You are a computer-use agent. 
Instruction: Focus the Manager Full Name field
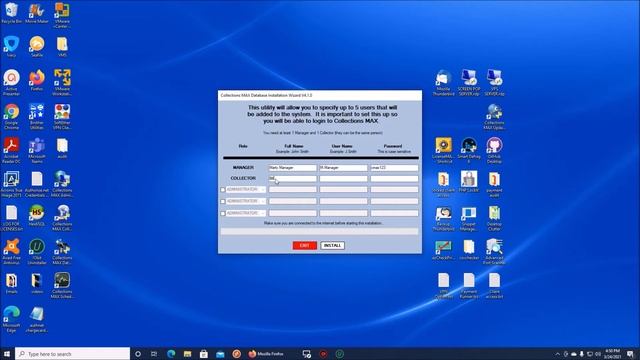[292, 168]
